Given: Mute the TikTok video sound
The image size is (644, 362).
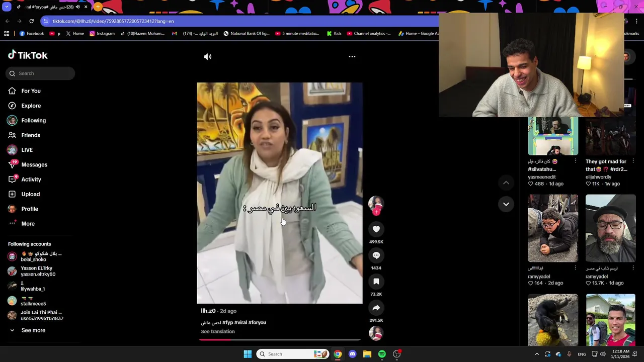Looking at the screenshot, I should (x=208, y=57).
